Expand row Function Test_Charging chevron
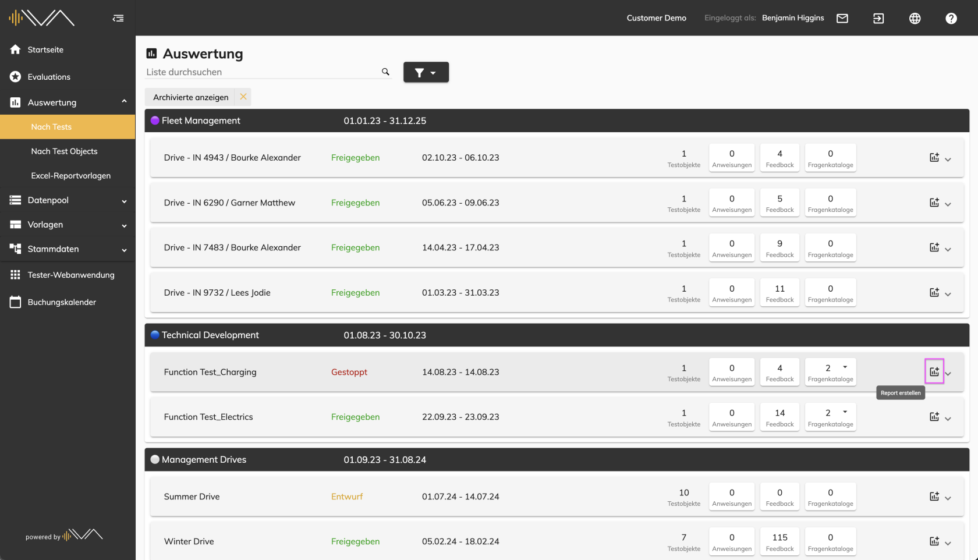 (x=948, y=374)
